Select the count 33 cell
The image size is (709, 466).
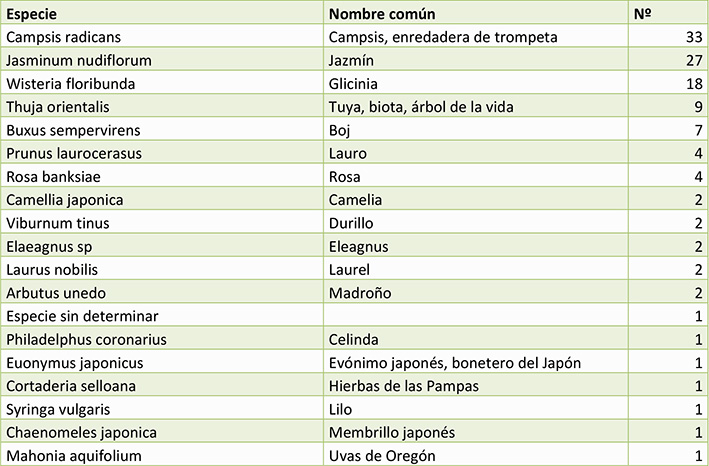[668, 36]
